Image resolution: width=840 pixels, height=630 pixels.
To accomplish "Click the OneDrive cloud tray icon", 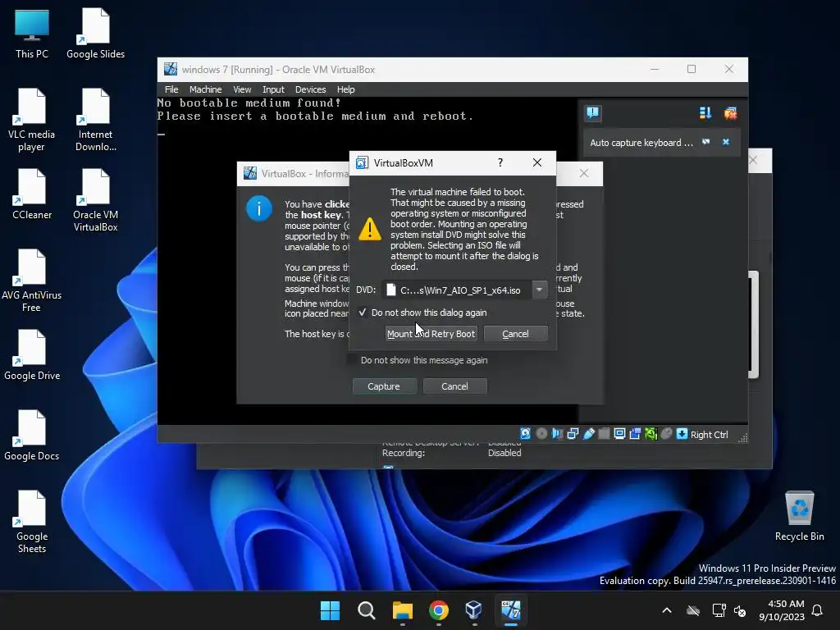I will (x=693, y=610).
